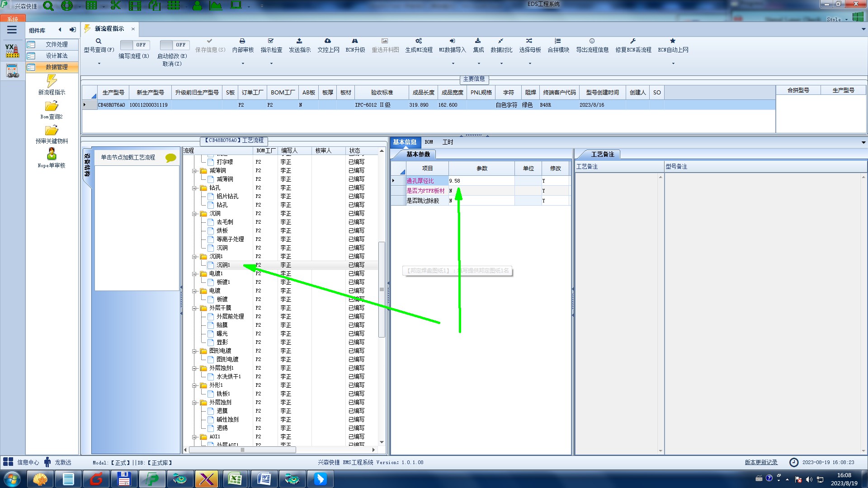Image resolution: width=868 pixels, height=488 pixels.
Task: Click the green magnifier quick-access icon
Action: 48,6
